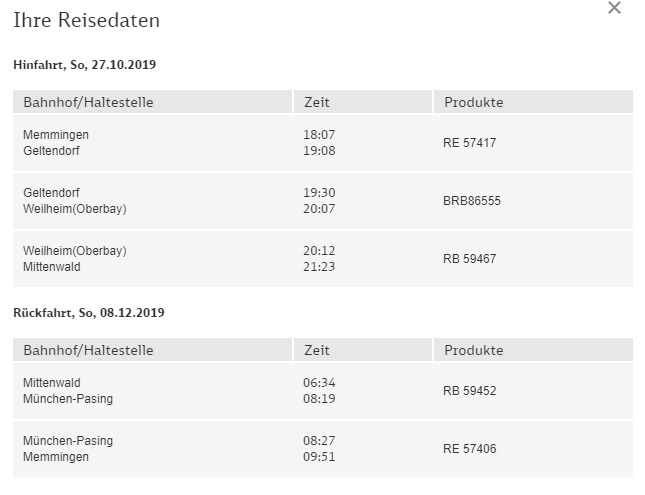Click the 20:12 departure time
The image size is (645, 495).
click(x=317, y=250)
